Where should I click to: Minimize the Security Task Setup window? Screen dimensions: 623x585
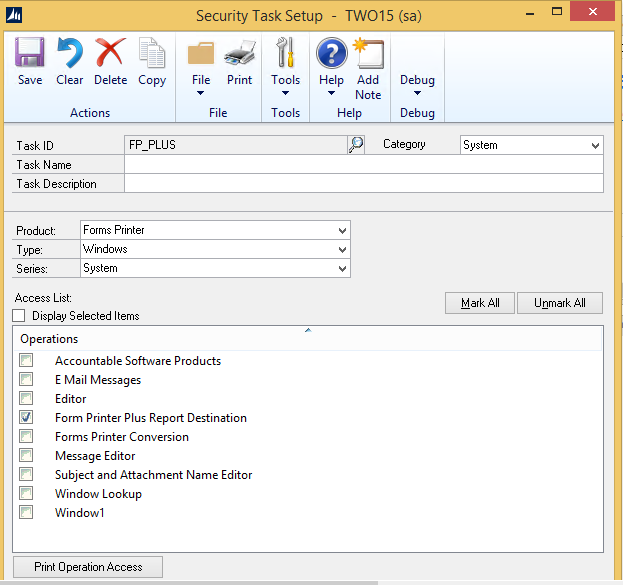530,14
